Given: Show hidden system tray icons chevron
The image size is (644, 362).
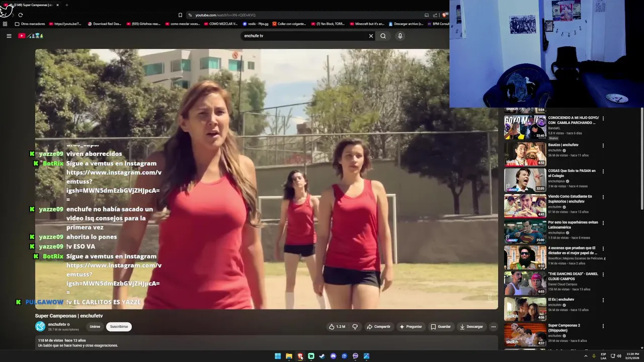Looking at the screenshot, I should coord(586,356).
